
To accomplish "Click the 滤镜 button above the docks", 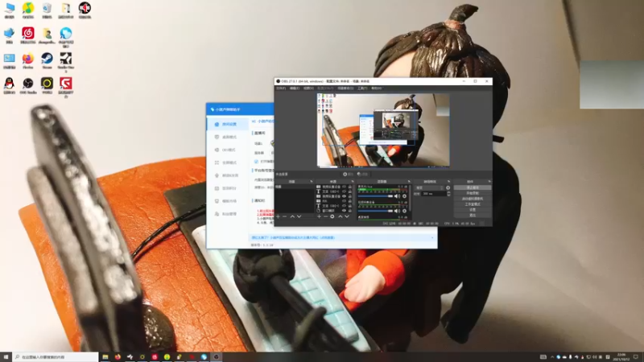I will pos(362,174).
